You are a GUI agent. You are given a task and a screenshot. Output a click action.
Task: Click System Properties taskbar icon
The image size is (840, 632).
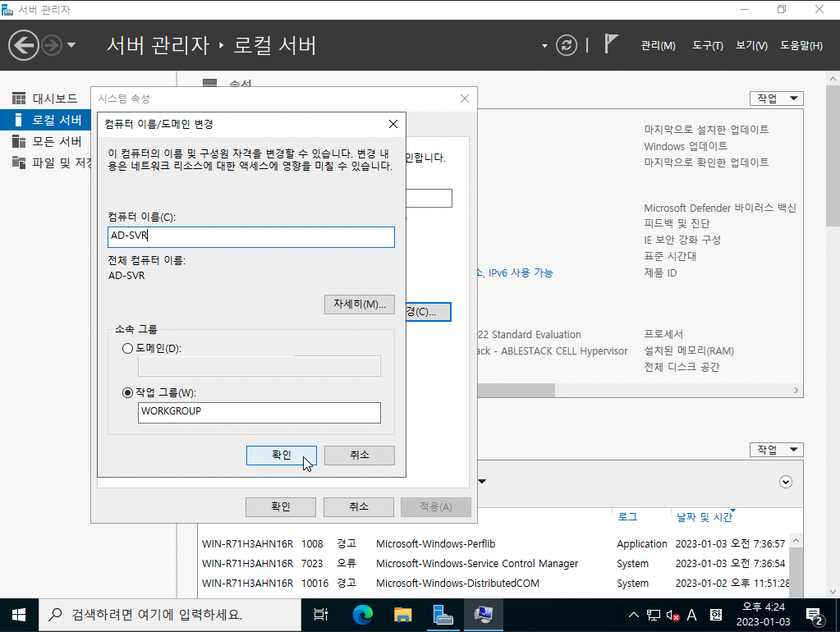click(483, 615)
